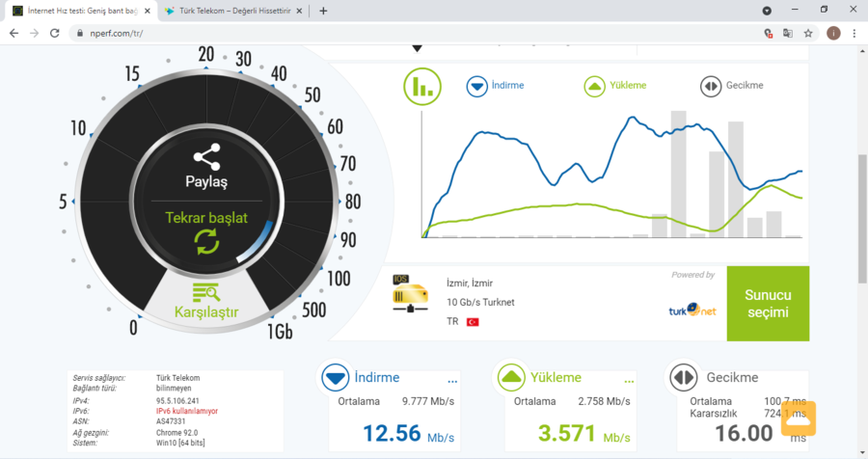868x459 pixels.
Task: Open the Chrome three-dot menu
Action: pyautogui.click(x=854, y=33)
